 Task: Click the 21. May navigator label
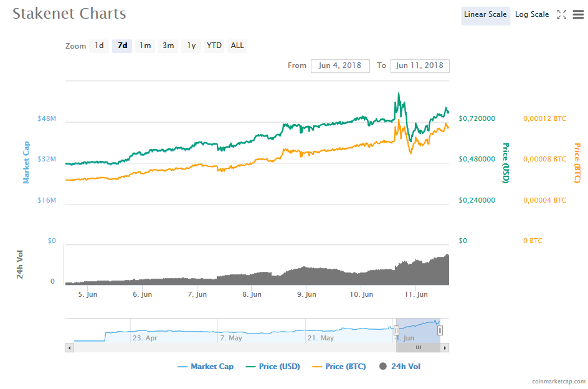coord(321,338)
